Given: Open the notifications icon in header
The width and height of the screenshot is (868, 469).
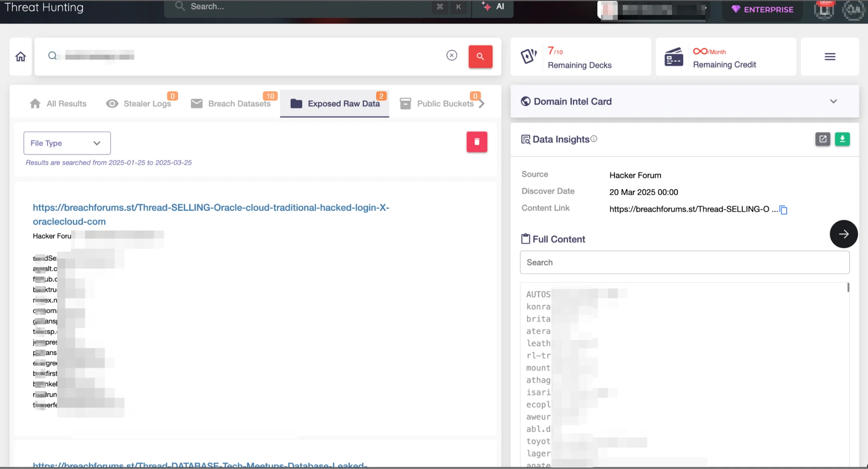Looking at the screenshot, I should (x=824, y=10).
